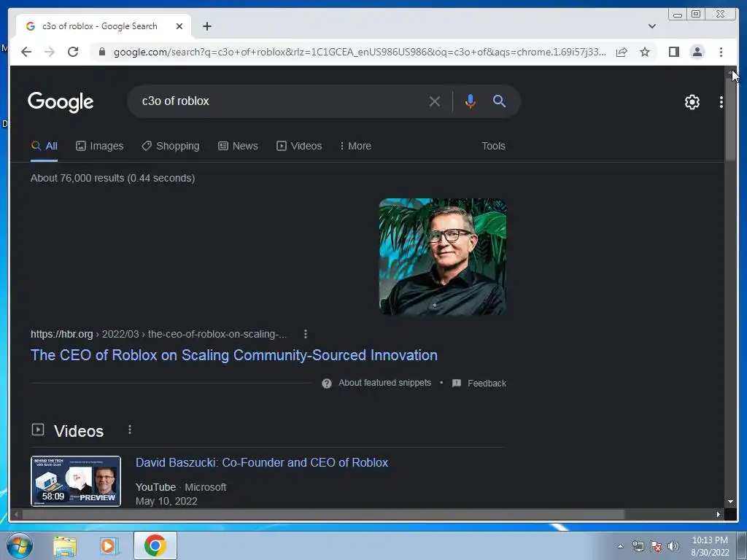
Task: Switch to Shopping results
Action: [x=171, y=146]
